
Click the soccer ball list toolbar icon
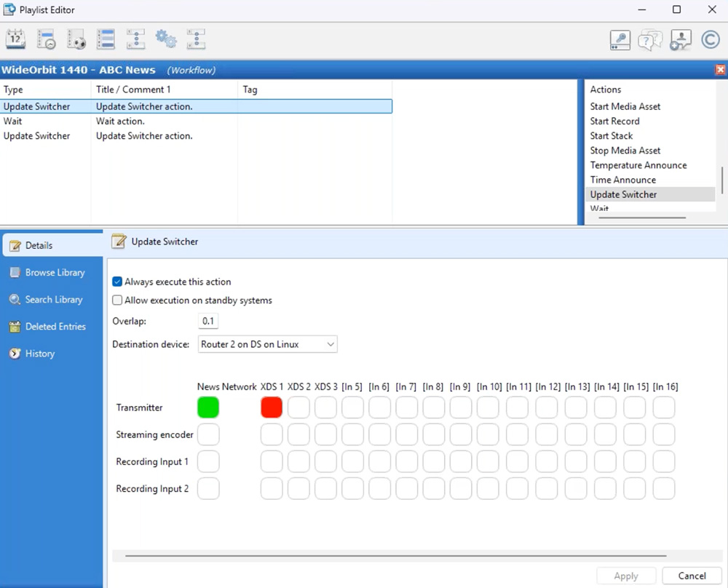click(x=76, y=39)
